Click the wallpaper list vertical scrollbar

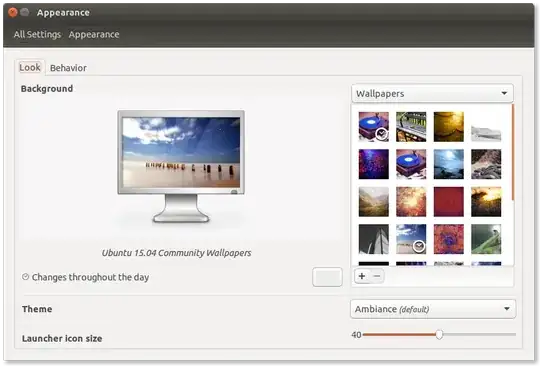tap(513, 152)
